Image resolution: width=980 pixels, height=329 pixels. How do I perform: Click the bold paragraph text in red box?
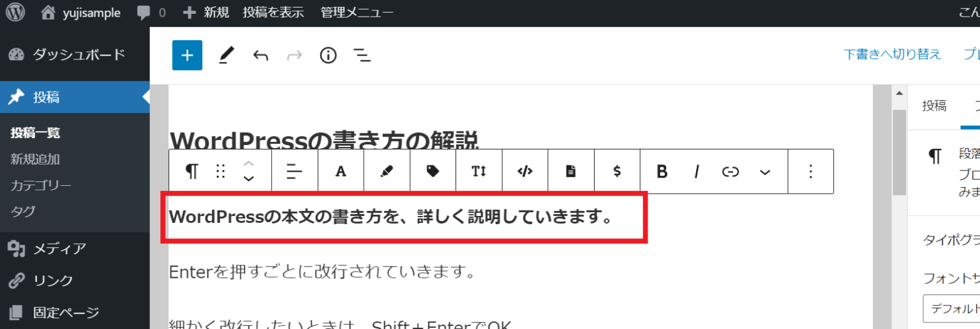tap(390, 217)
